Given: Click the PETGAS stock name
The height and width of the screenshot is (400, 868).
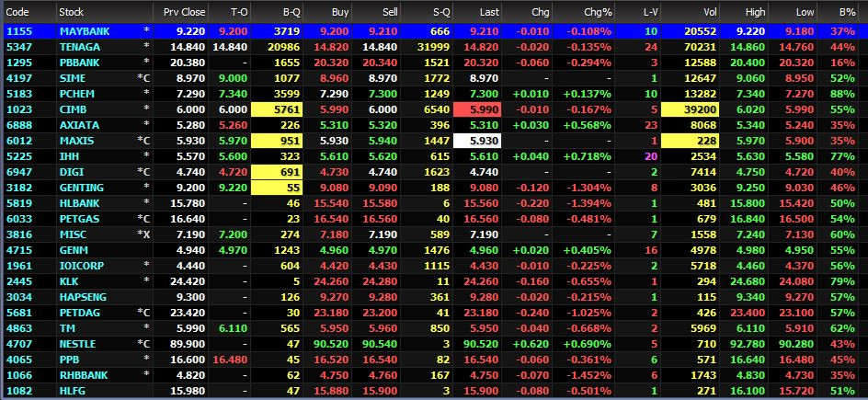Looking at the screenshot, I should [79, 219].
